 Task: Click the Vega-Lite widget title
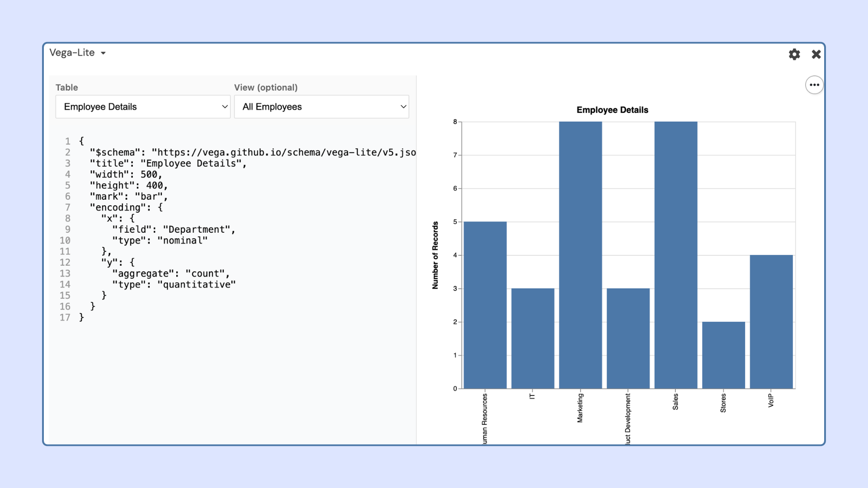(72, 53)
